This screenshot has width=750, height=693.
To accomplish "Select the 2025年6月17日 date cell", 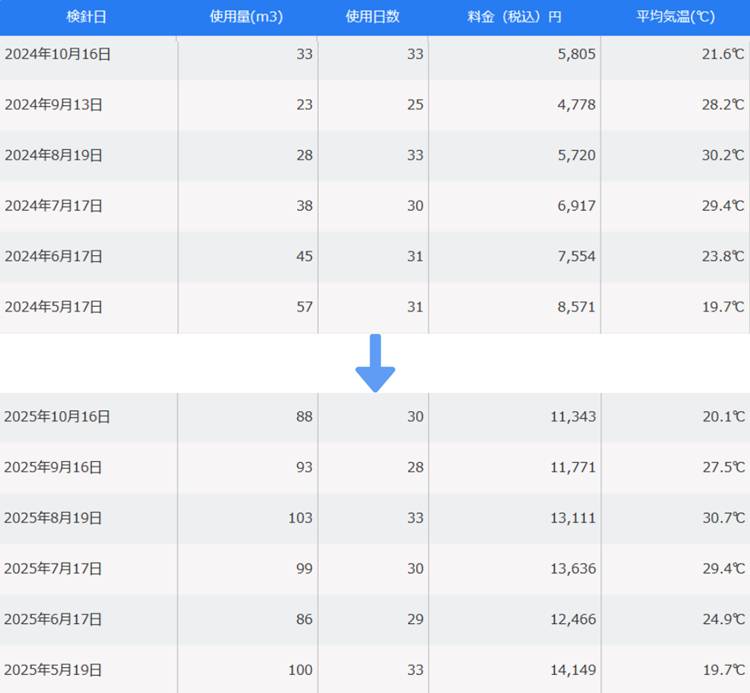I will (54, 619).
